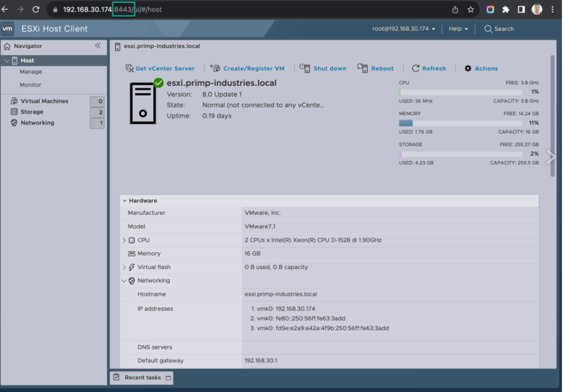Click the Refresh button
Image resolution: width=564 pixels, height=392 pixels.
[x=429, y=68]
